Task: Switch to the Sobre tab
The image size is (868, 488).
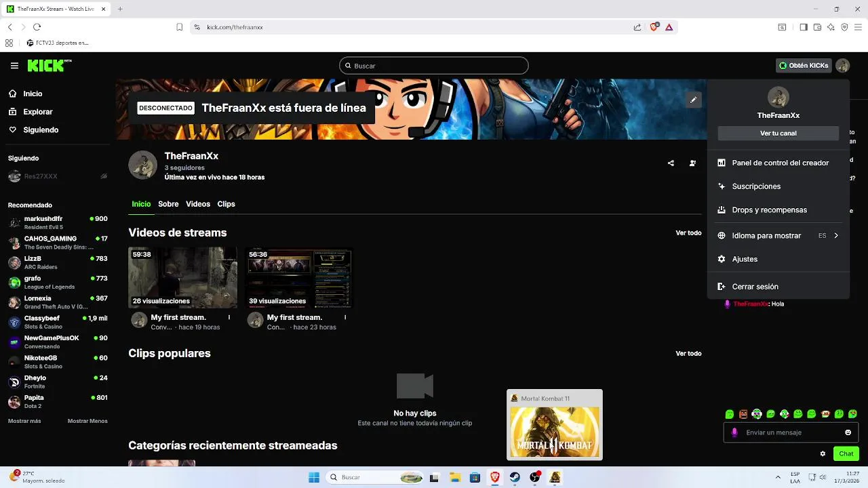Action: pos(168,204)
